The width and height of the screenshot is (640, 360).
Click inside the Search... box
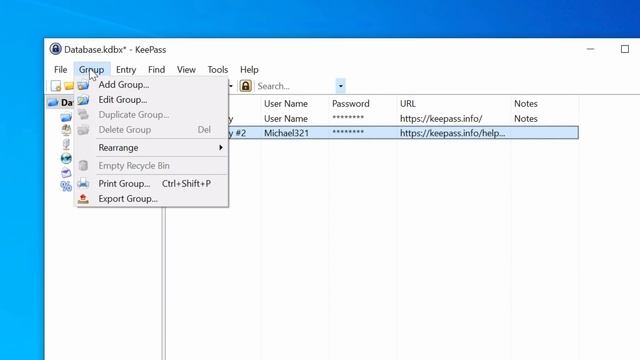click(x=296, y=86)
